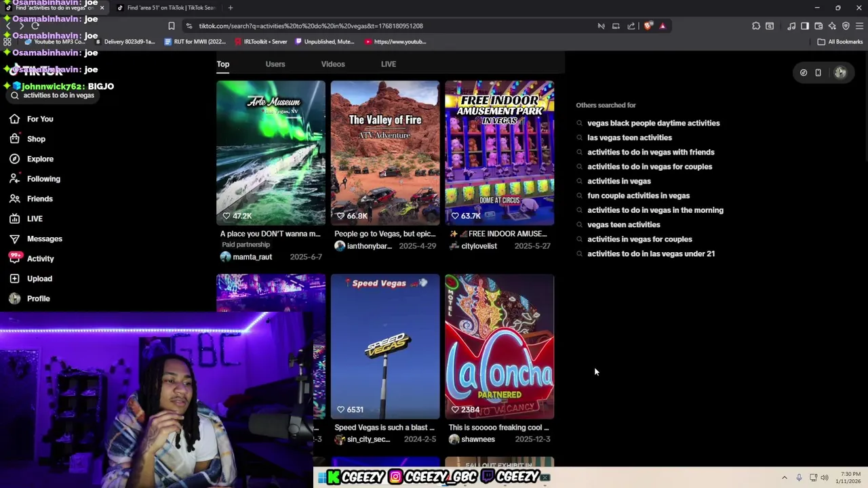This screenshot has width=868, height=488.
Task: Open the profile avatar menu
Action: 840,73
